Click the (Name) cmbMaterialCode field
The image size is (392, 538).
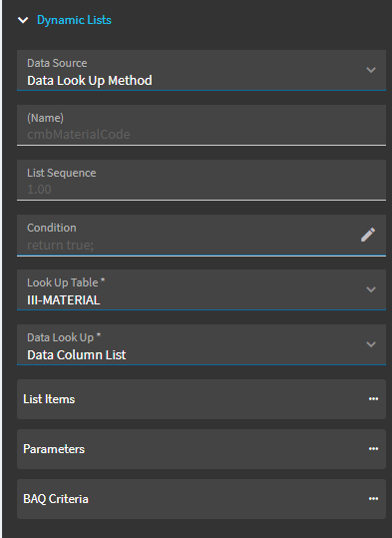(201, 125)
